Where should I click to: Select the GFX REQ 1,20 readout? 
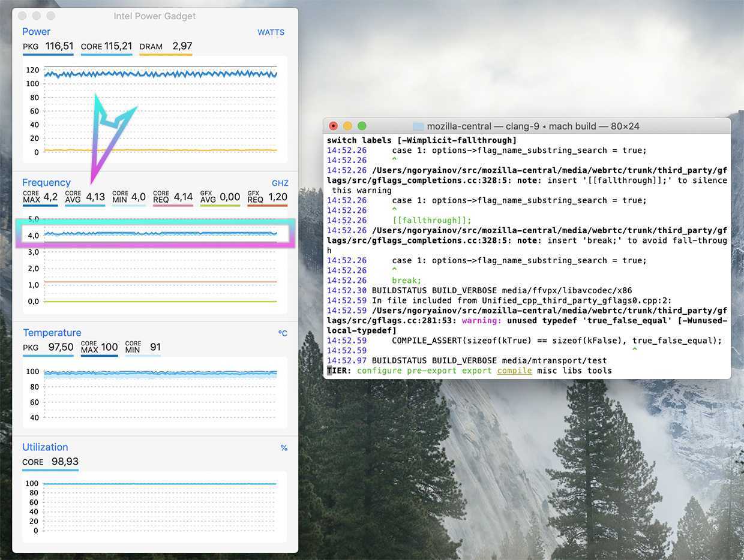[x=277, y=197]
